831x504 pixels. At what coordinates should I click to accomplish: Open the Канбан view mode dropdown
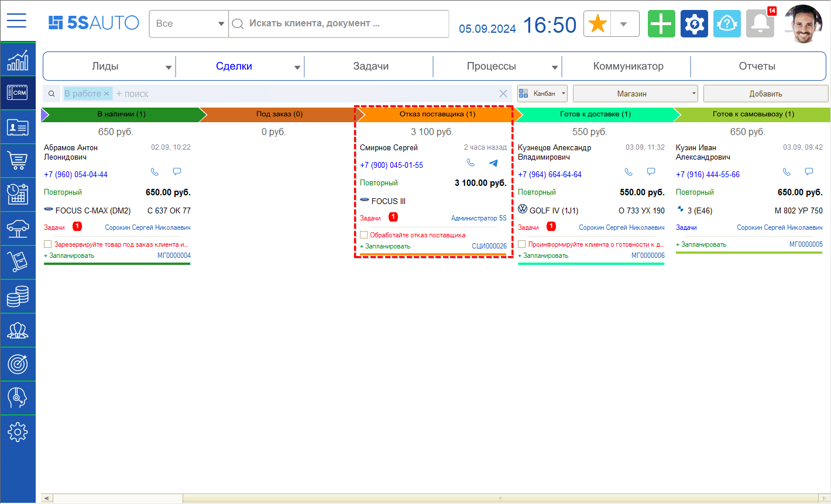click(x=542, y=94)
